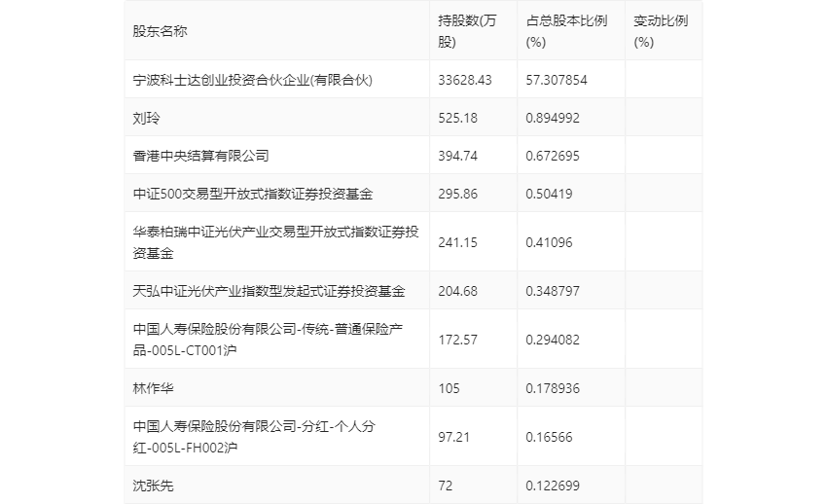This screenshot has height=504, width=827.
Task: Select the percentage 0.122699
Action: (553, 485)
